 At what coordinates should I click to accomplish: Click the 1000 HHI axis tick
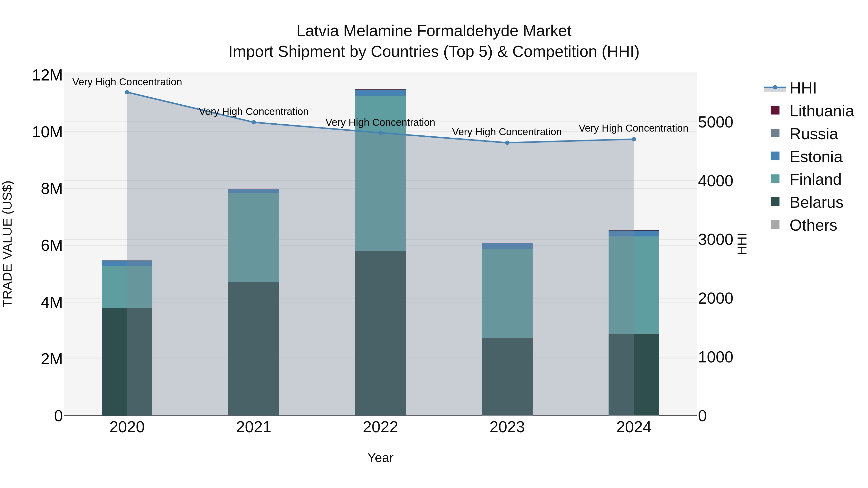pos(716,357)
